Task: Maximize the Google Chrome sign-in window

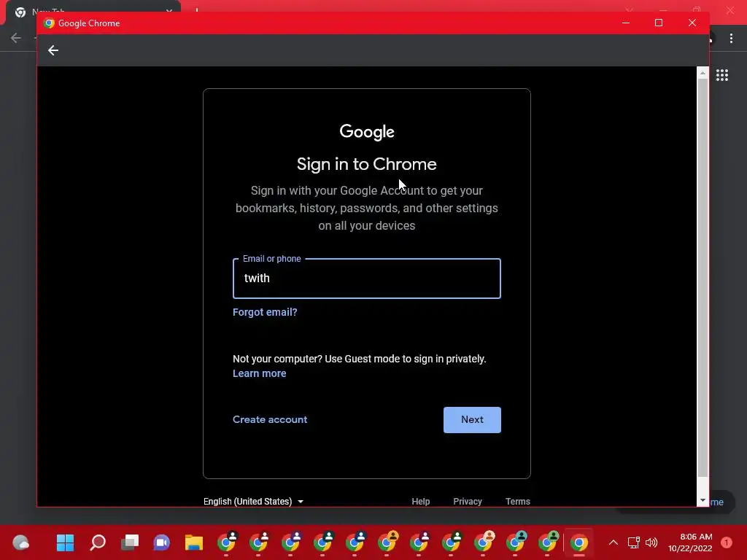Action: [659, 23]
